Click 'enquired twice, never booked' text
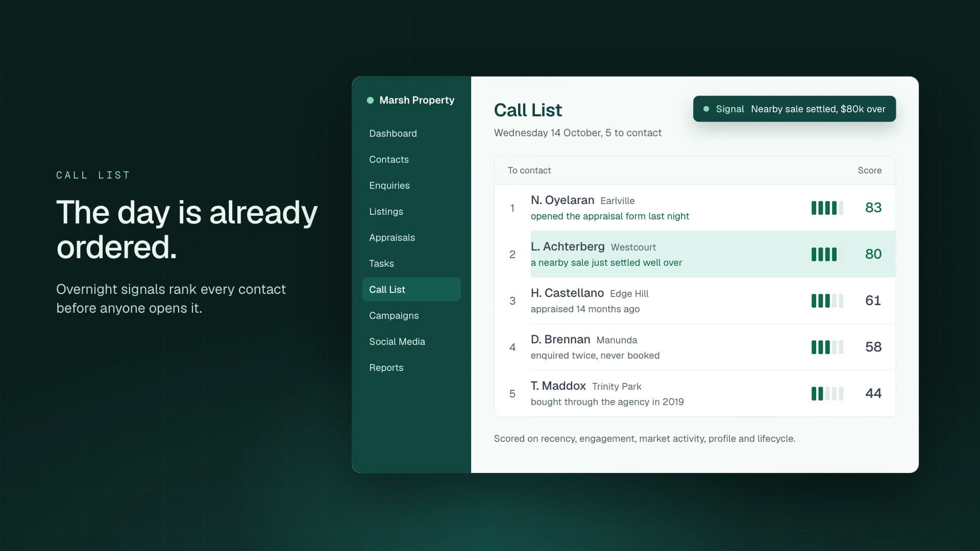The height and width of the screenshot is (551, 980). coord(595,356)
